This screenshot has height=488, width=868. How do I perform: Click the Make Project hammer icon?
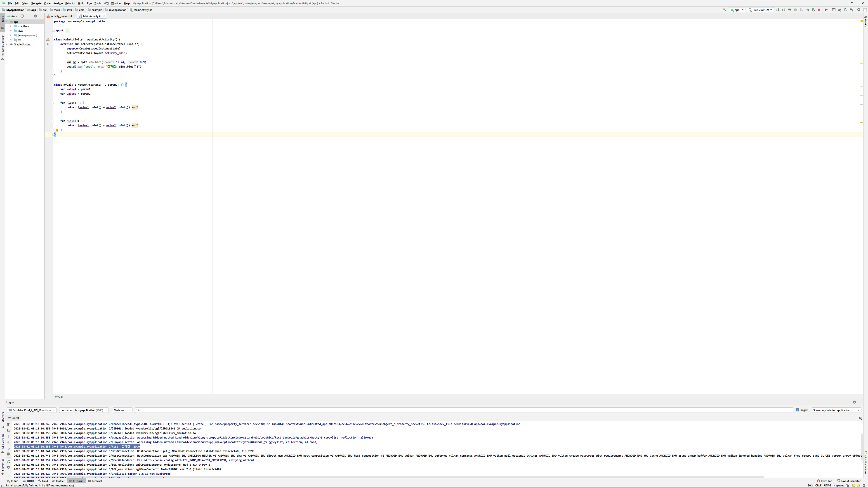[x=724, y=10]
